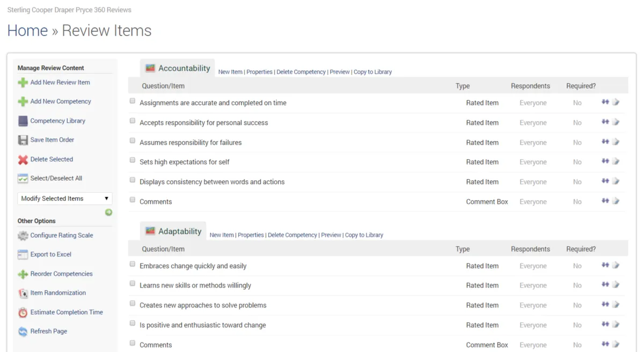The height and width of the screenshot is (352, 644).
Task: Click the Export to Excel icon
Action: tap(23, 255)
